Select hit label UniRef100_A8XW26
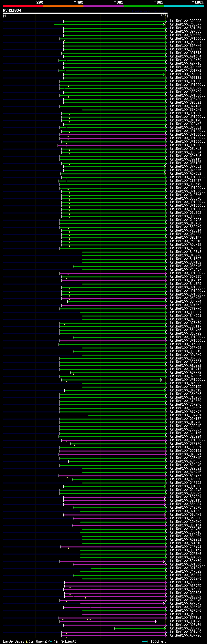Screen dimensions: 207x644 pyautogui.click(x=186, y=636)
